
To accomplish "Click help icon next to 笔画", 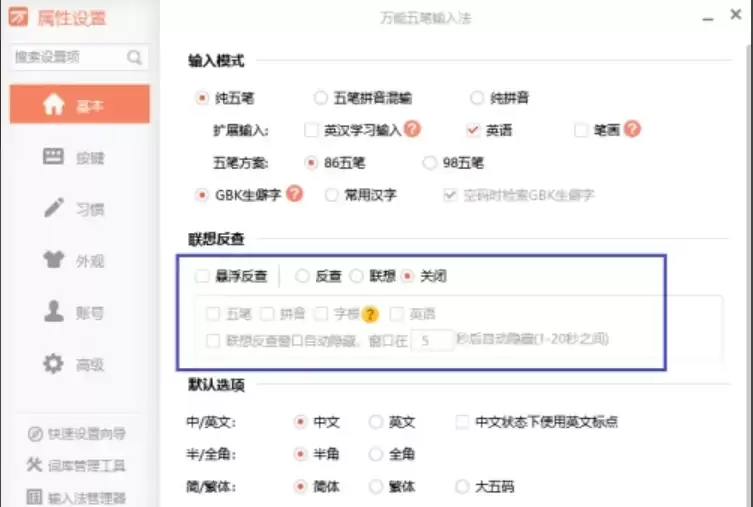I will coord(632,129).
